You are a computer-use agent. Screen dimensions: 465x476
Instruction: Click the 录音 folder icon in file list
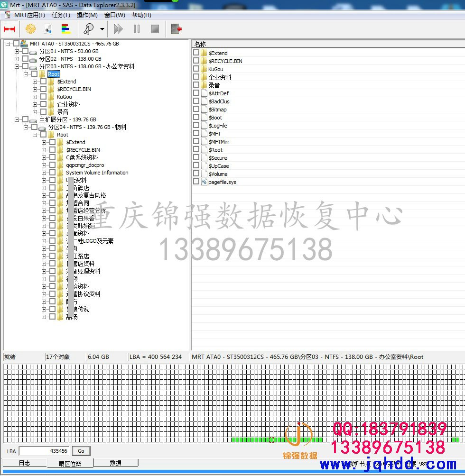pos(204,85)
